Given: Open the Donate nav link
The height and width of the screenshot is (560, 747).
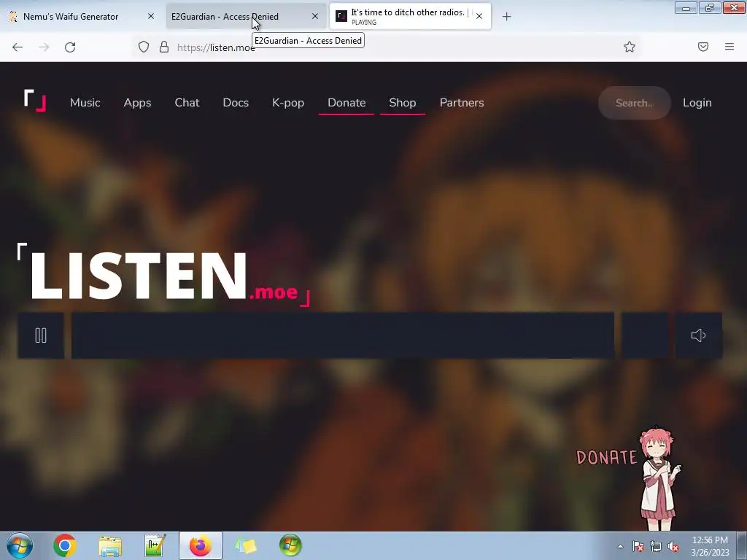Looking at the screenshot, I should pyautogui.click(x=347, y=102).
